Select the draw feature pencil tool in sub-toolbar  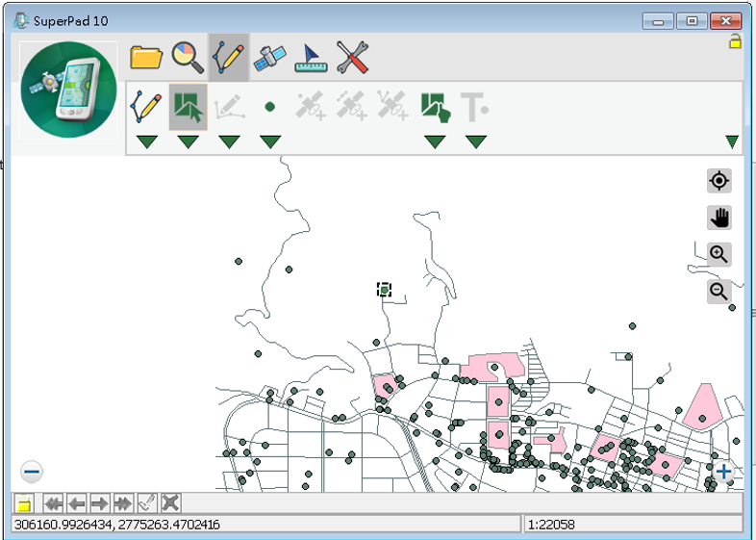coord(146,106)
